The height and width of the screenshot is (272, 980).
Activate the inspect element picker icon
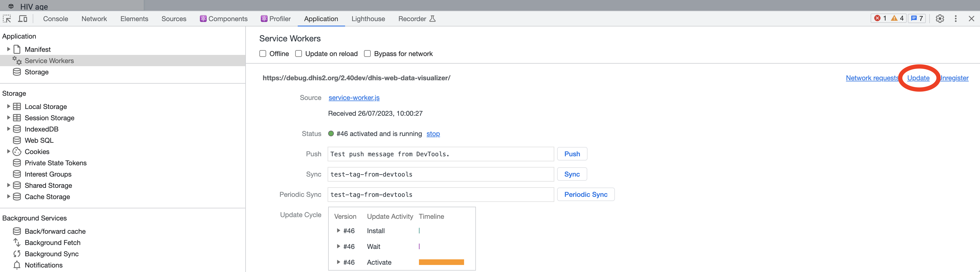[x=7, y=19]
